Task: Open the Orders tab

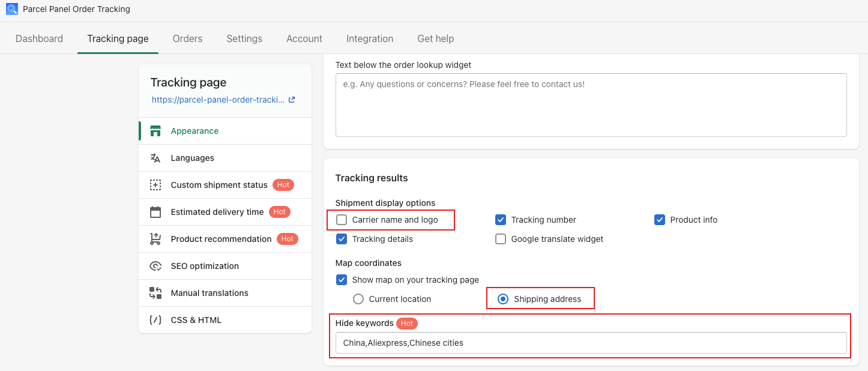Action: (187, 38)
